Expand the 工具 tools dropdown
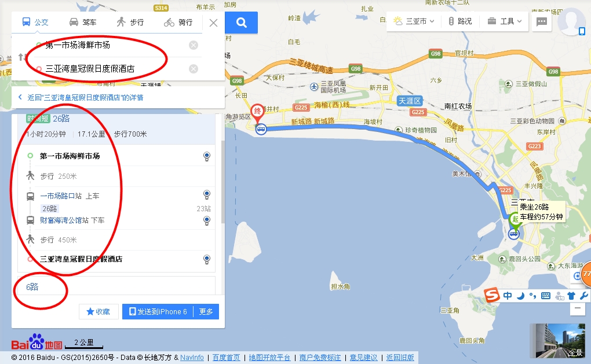The width and height of the screenshot is (591, 364). pyautogui.click(x=505, y=21)
